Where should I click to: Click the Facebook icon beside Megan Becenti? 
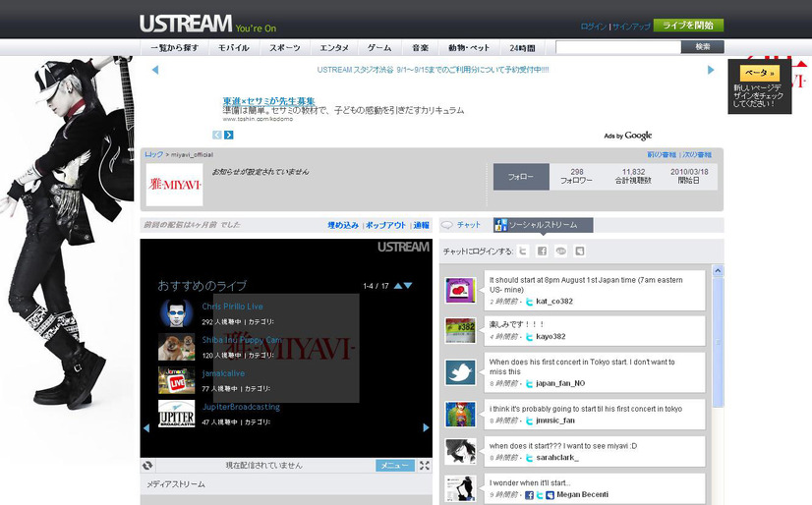pyautogui.click(x=529, y=495)
